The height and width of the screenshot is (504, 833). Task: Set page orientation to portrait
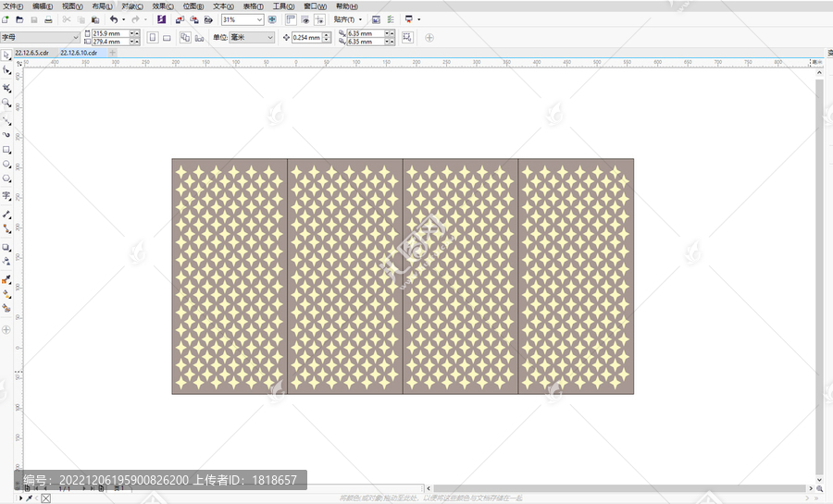coord(153,38)
